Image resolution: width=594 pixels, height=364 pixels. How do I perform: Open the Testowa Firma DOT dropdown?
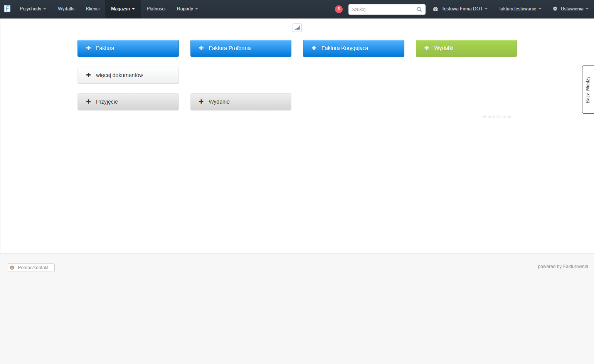(460, 9)
